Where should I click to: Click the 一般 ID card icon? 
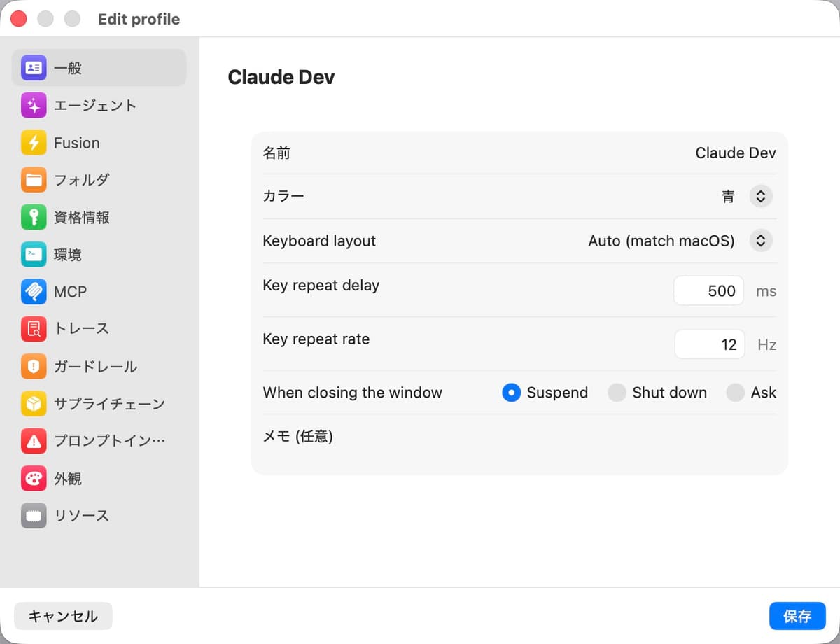click(x=34, y=68)
